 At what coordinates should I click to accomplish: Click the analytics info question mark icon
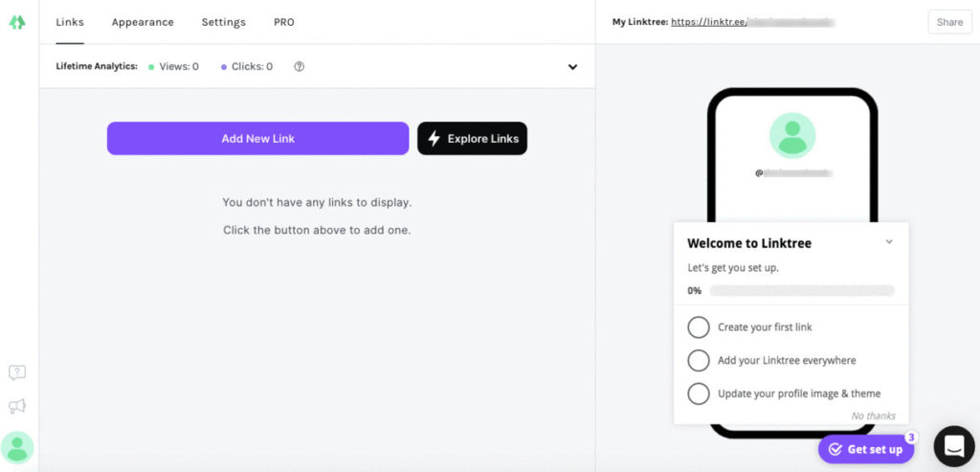299,67
